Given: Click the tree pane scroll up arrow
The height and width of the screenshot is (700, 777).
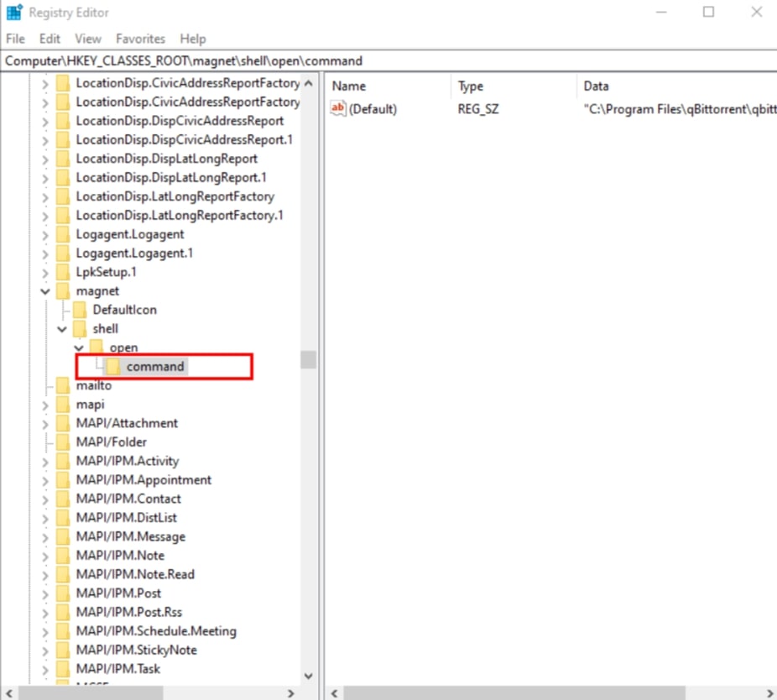Looking at the screenshot, I should click(308, 83).
